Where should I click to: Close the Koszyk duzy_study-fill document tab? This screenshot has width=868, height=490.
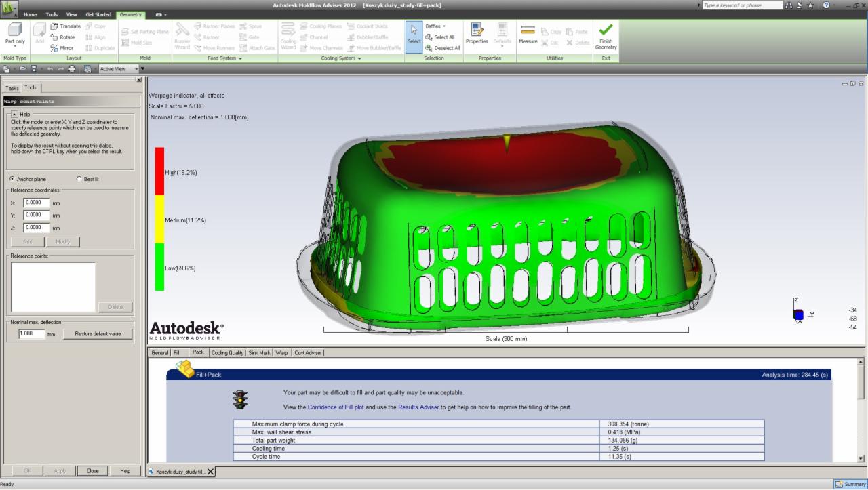pyautogui.click(x=210, y=472)
